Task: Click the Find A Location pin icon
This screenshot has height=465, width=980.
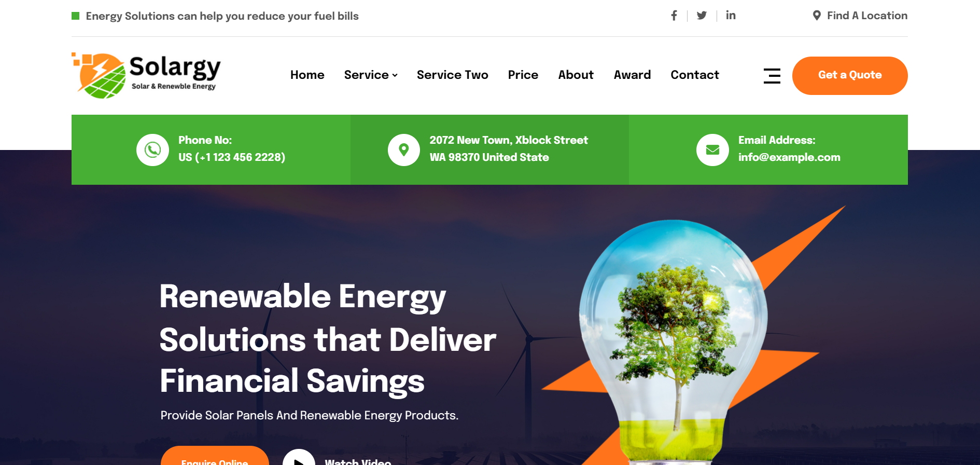Action: click(x=817, y=16)
